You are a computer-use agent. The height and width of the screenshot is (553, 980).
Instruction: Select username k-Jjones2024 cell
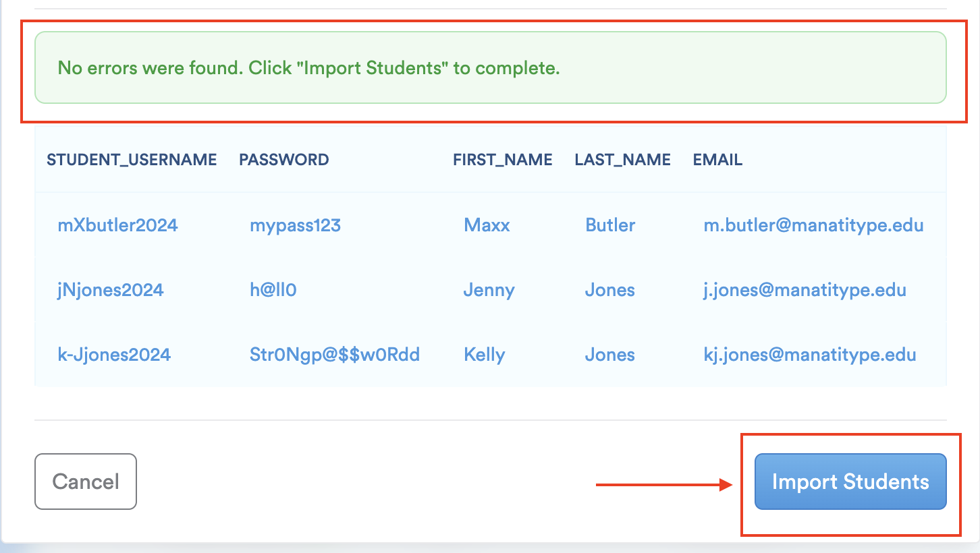tap(114, 355)
